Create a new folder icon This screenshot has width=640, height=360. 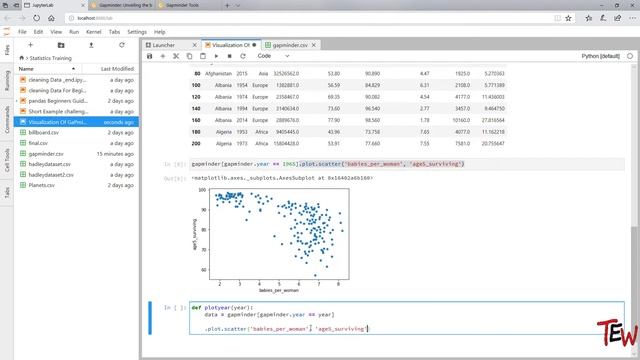61,45
